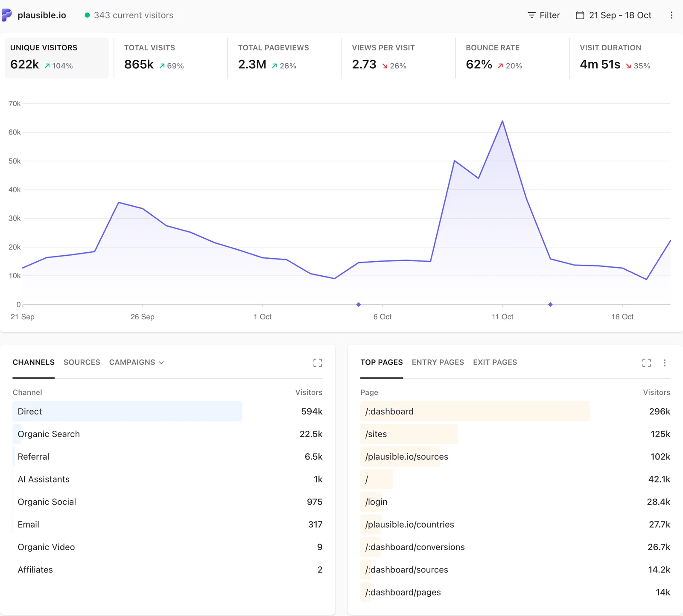Screen dimensions: 683x616
Task: Select the Total Pageviews metric
Action: coord(285,58)
